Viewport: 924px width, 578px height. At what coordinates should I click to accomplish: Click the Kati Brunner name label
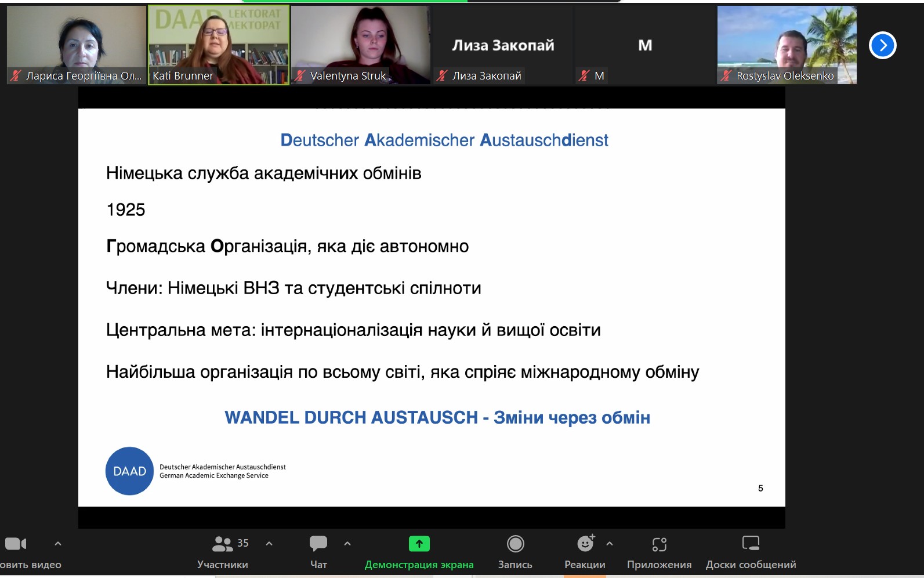click(183, 75)
